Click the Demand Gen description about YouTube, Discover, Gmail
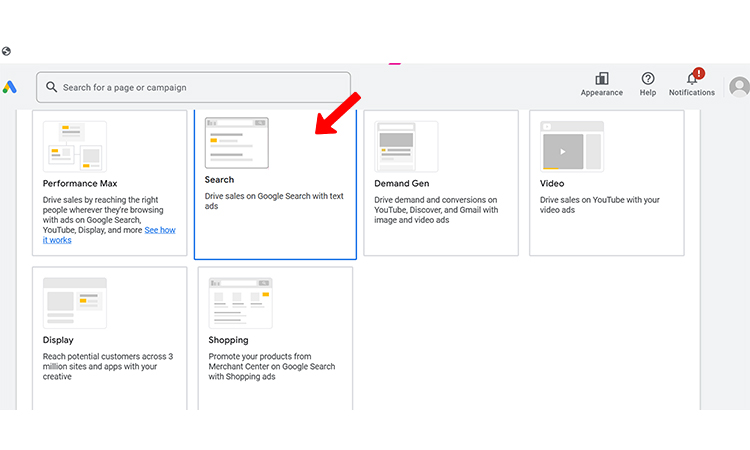 436,210
